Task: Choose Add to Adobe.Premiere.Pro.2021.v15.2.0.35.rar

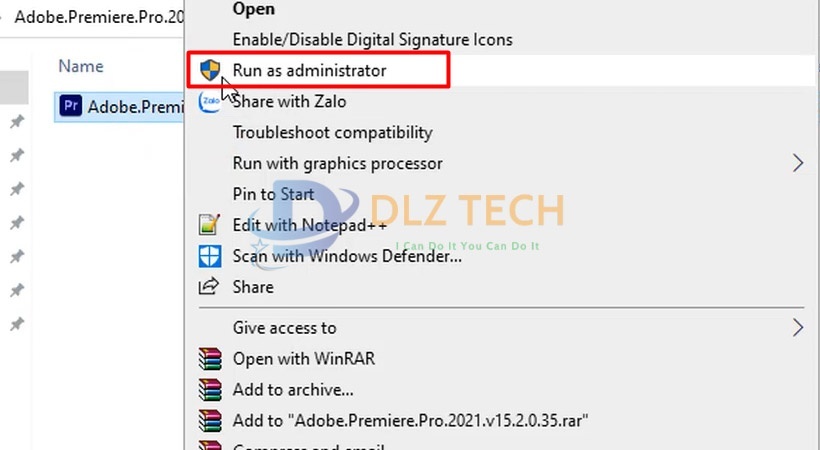Action: pos(411,421)
